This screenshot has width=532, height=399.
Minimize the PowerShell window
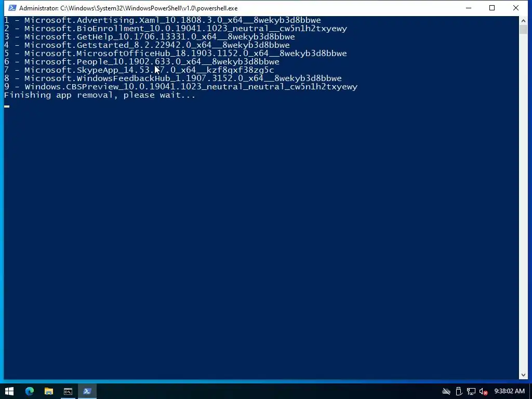tap(469, 8)
